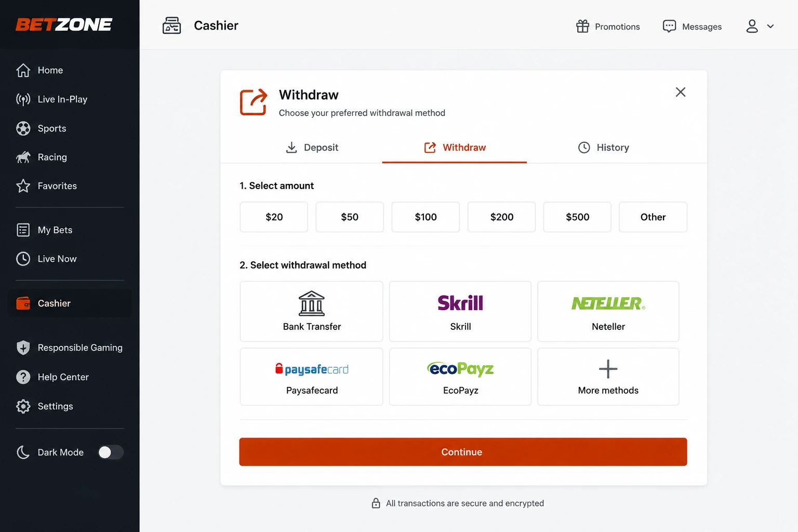Image resolution: width=798 pixels, height=532 pixels.
Task: Select Skrill withdrawal method
Action: (x=460, y=311)
